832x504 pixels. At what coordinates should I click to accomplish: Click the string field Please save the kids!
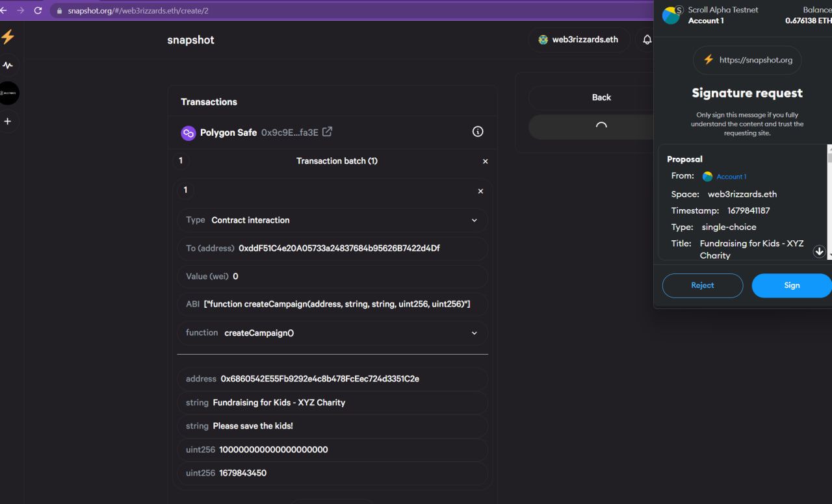332,426
